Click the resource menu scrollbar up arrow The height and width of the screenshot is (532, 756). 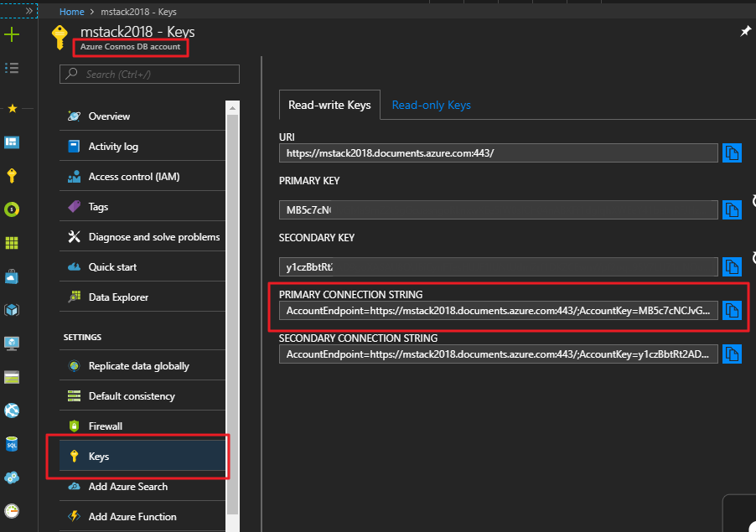232,108
